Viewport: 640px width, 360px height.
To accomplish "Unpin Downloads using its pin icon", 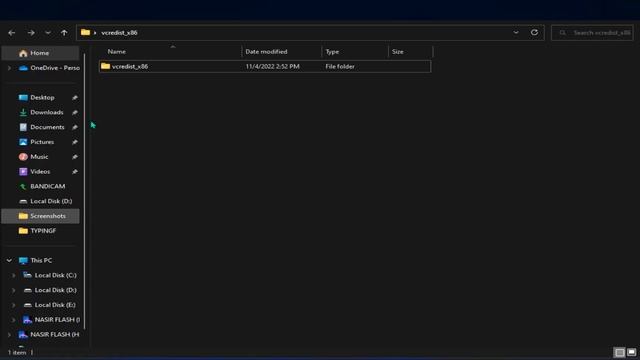I will pos(75,113).
